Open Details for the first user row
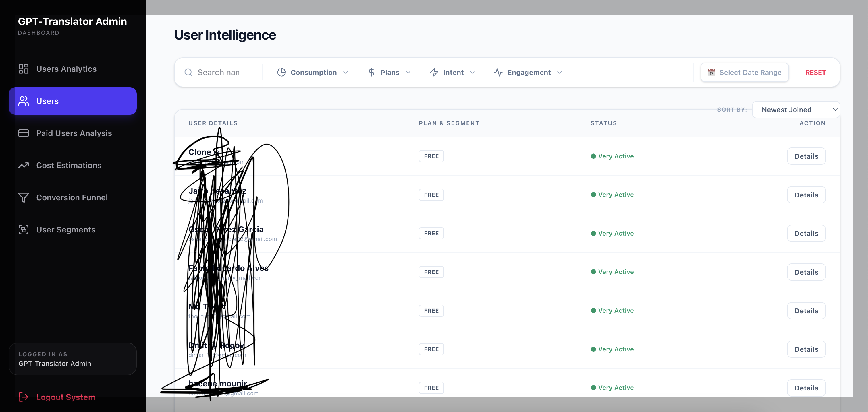The image size is (868, 412). (x=806, y=156)
